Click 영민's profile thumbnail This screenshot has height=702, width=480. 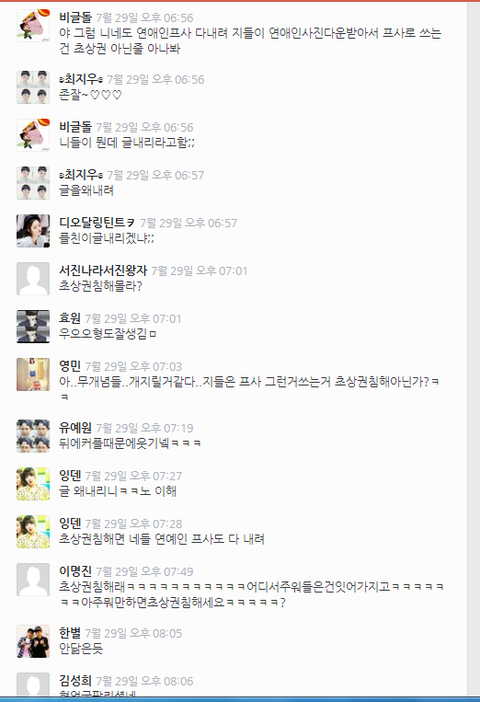tap(33, 374)
